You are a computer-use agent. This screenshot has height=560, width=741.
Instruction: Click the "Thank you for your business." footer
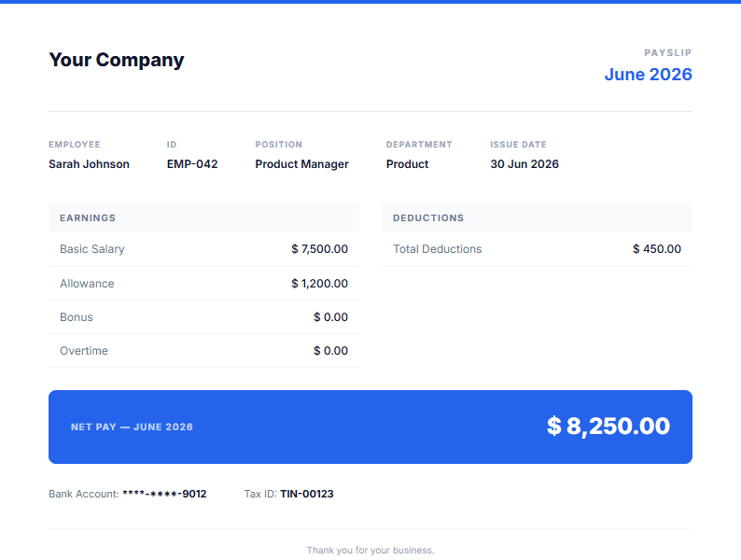(x=370, y=550)
